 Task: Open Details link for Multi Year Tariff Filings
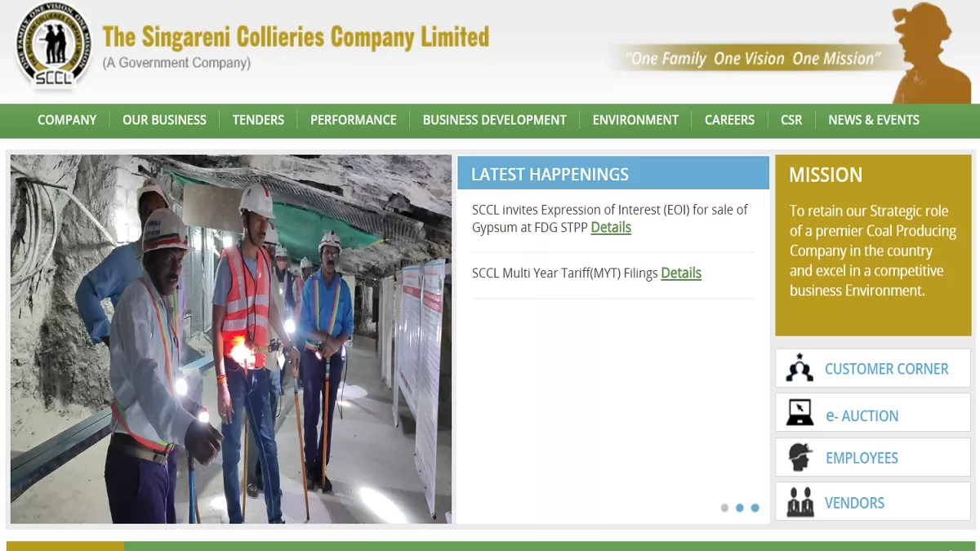pyautogui.click(x=681, y=273)
